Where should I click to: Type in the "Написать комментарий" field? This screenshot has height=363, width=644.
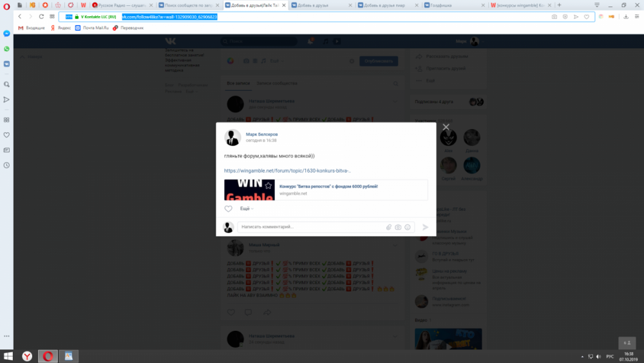tap(309, 227)
